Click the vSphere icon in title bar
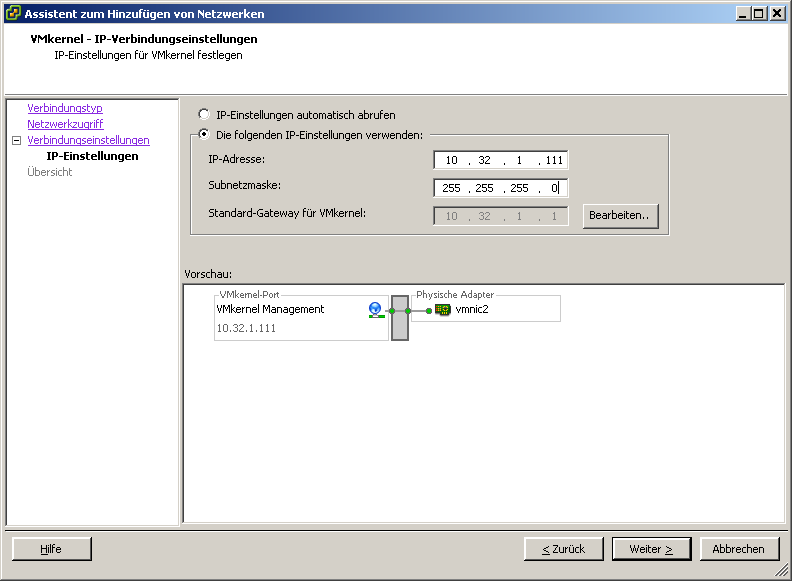 [x=12, y=13]
